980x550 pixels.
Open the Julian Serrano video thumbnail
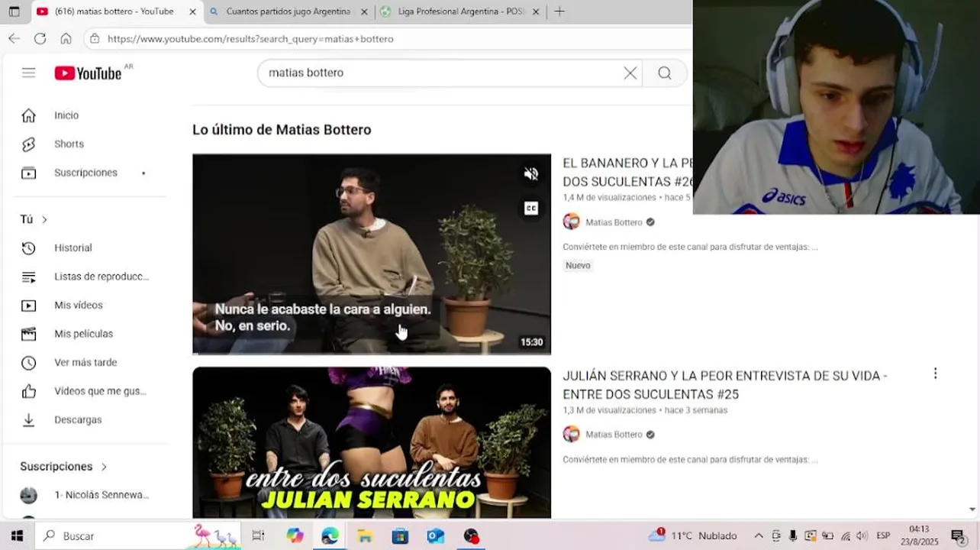click(x=372, y=442)
